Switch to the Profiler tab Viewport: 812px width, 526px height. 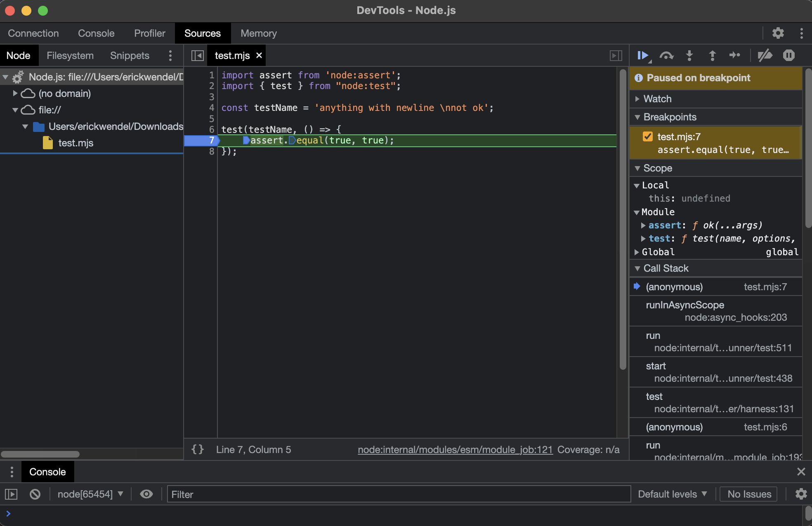(149, 33)
